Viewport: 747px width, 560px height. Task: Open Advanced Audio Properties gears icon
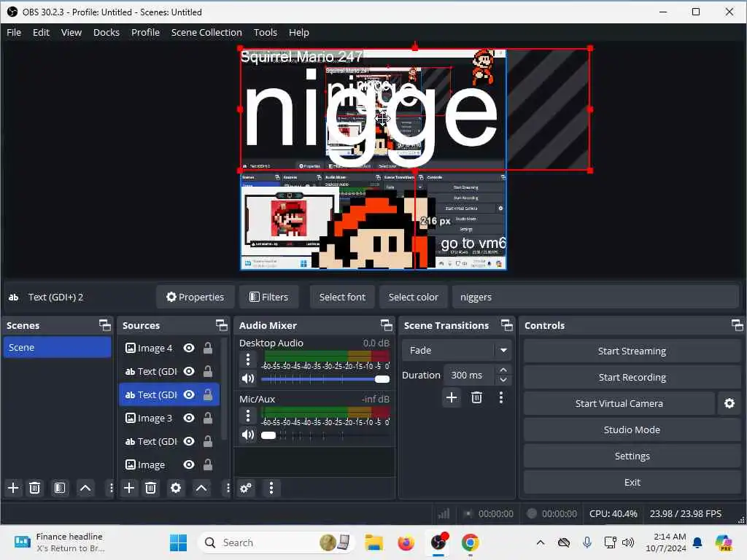click(x=246, y=488)
